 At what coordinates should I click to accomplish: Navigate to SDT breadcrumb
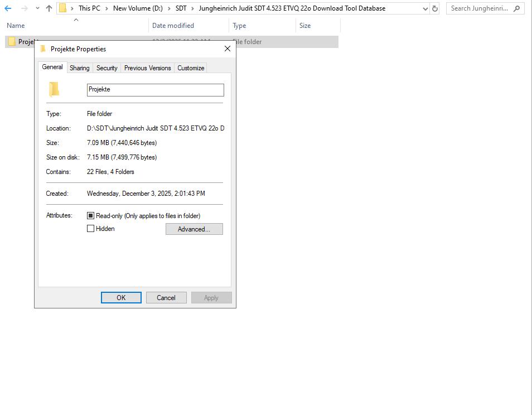(181, 8)
